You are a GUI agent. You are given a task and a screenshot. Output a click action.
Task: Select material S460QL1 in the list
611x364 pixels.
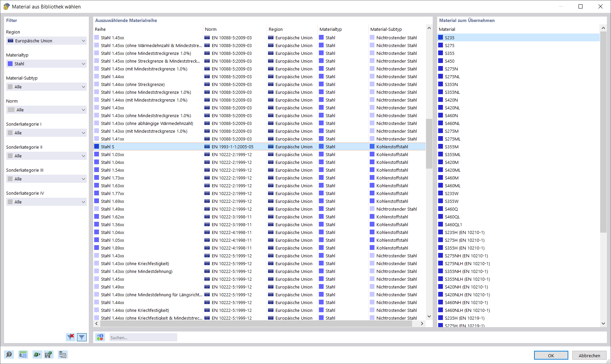[x=518, y=224]
